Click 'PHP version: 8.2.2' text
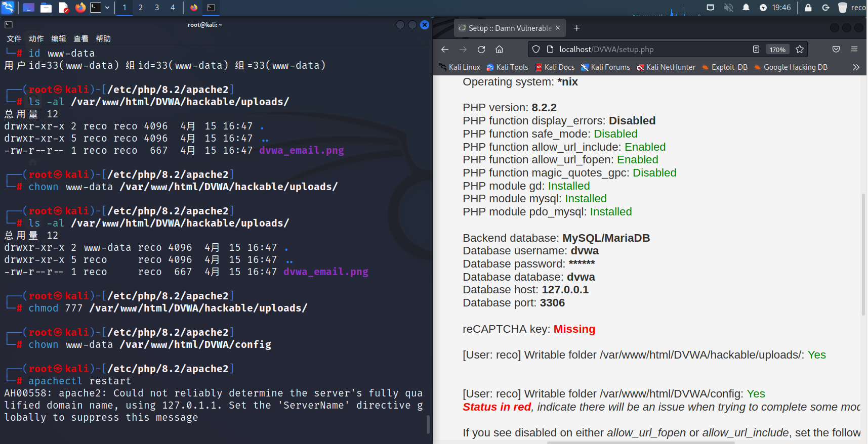 coord(510,108)
